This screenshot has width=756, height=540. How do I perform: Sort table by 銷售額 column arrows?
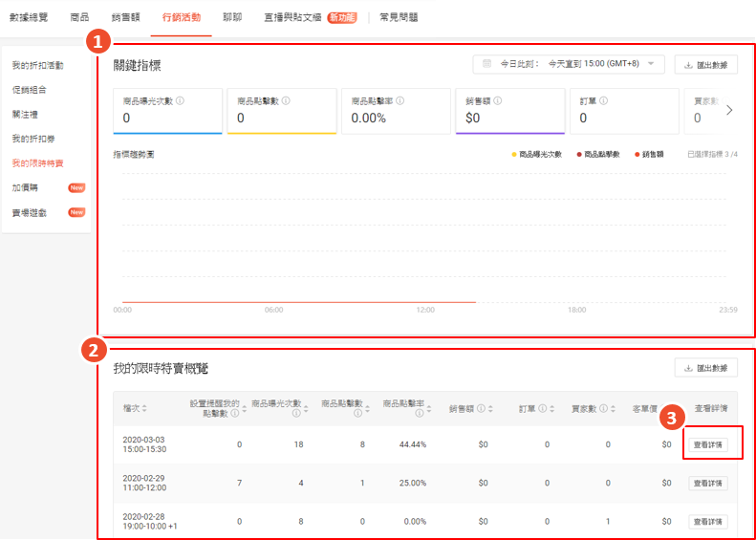489,408
